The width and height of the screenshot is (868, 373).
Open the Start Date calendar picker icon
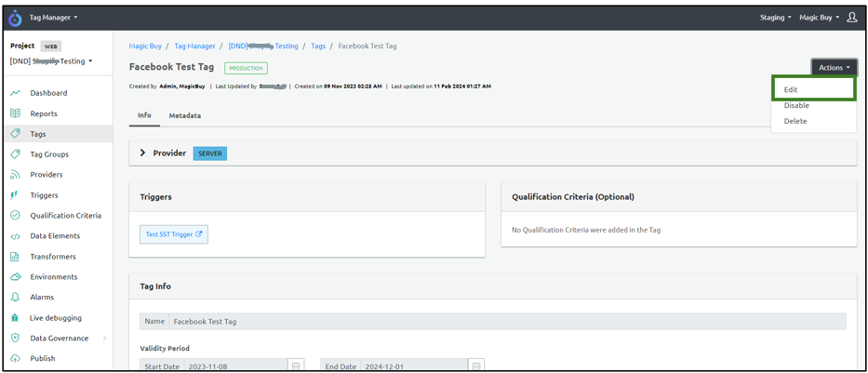tap(296, 366)
